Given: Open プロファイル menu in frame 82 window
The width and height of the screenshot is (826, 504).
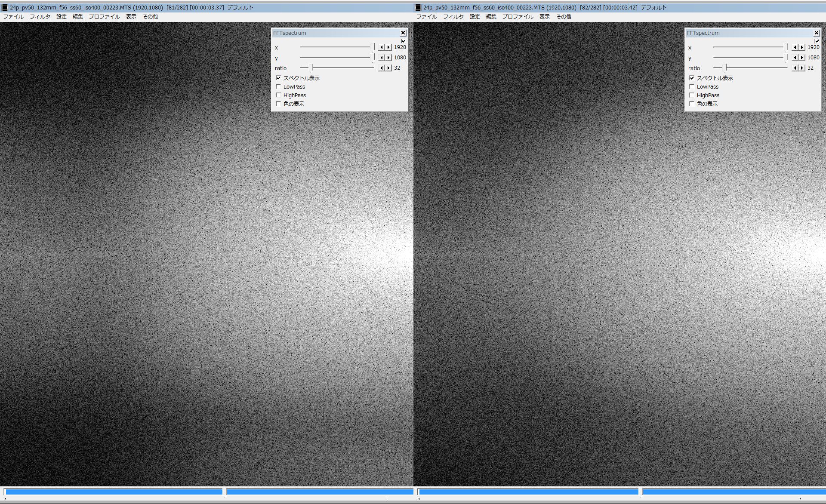Looking at the screenshot, I should (x=518, y=17).
